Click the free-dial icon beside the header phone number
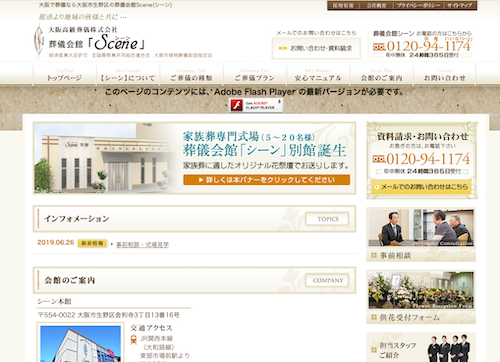500x362 pixels. click(379, 46)
